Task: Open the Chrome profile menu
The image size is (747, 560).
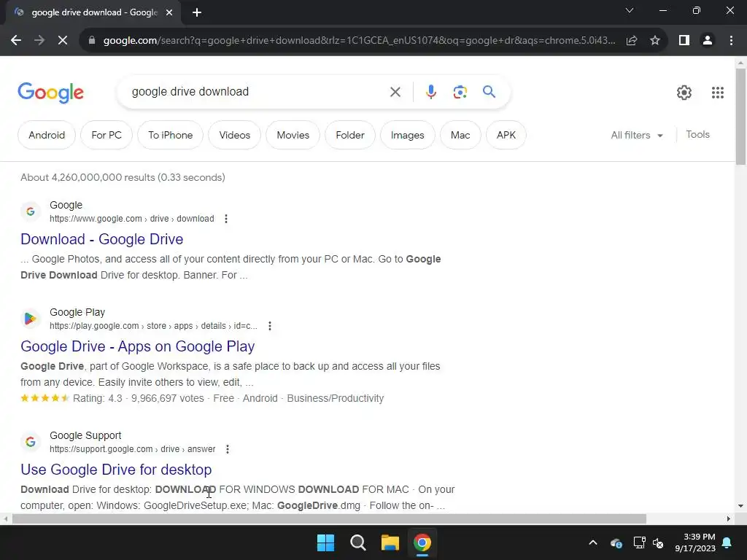Action: [x=708, y=41]
